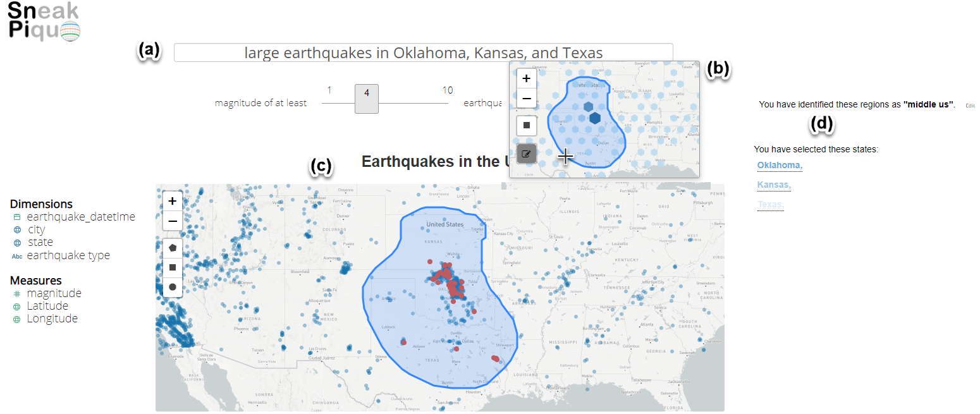Select the magnitude measure field
The width and height of the screenshot is (980, 414).
coord(54,293)
